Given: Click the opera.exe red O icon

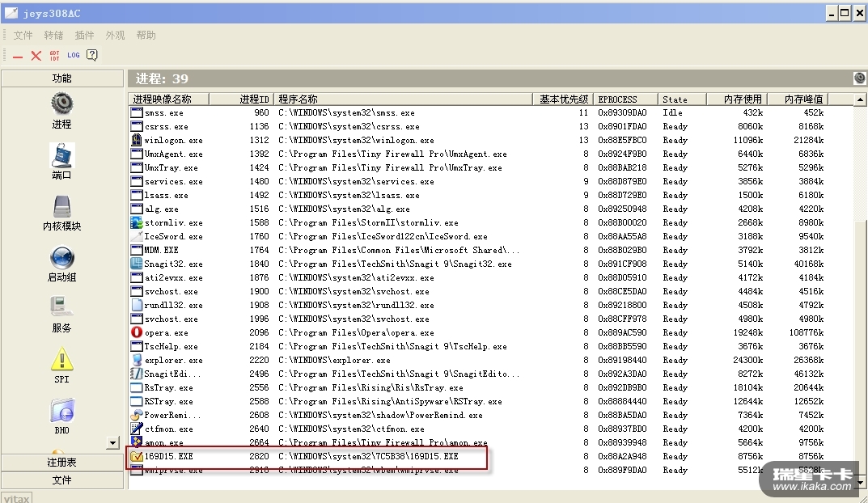Looking at the screenshot, I should pyautogui.click(x=137, y=332).
